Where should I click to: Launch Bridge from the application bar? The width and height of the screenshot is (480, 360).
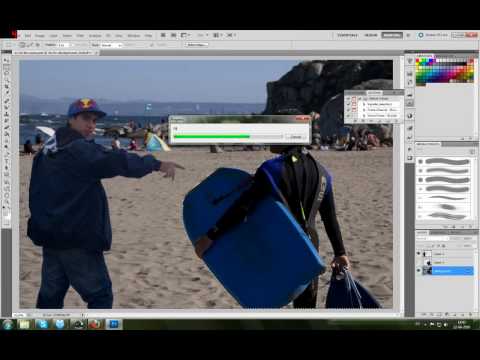pyautogui.click(x=163, y=35)
